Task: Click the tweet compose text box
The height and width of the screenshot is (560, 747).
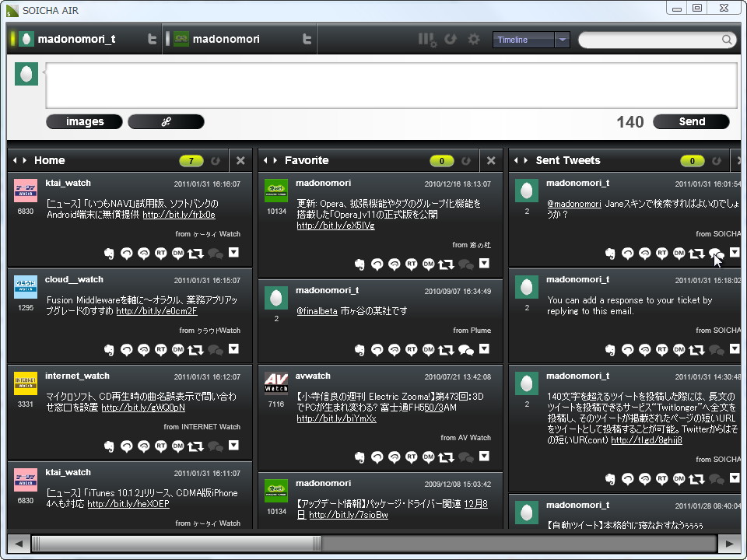Action: pos(391,86)
